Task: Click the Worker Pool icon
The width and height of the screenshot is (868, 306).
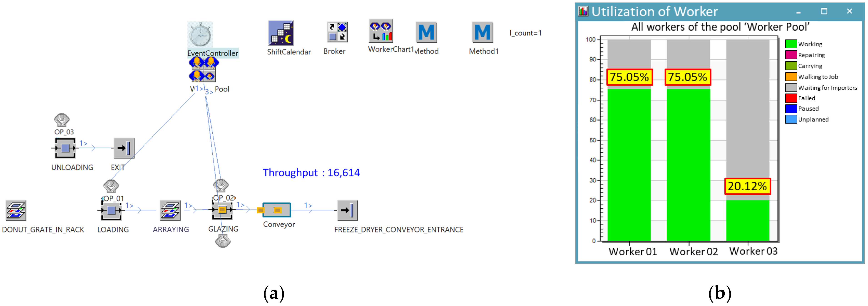Action: pos(202,70)
